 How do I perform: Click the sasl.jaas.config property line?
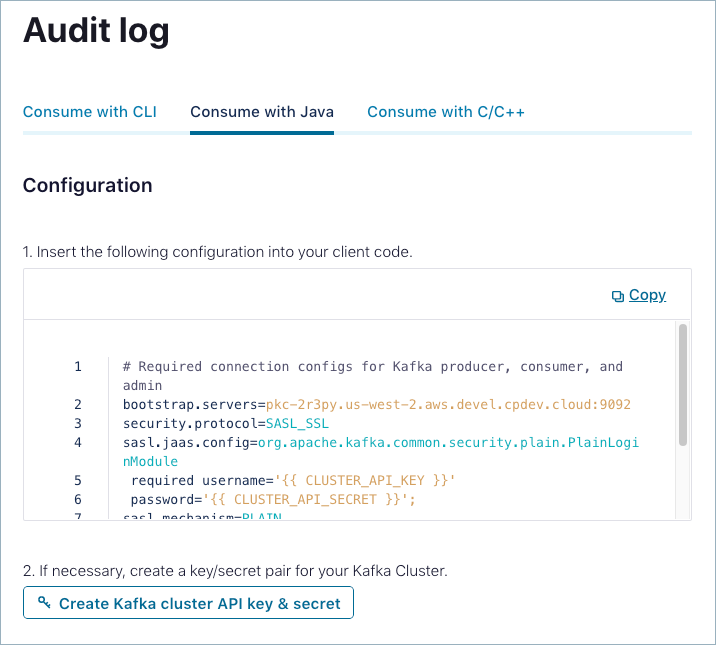(186, 442)
